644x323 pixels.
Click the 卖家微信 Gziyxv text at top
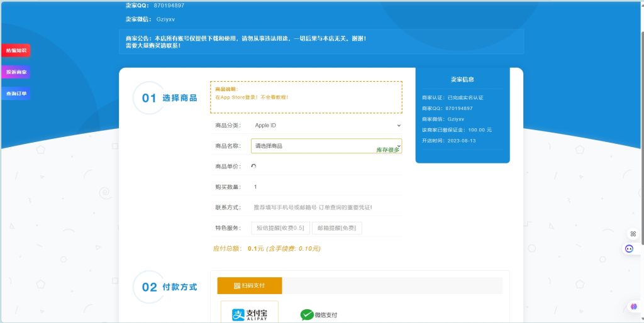click(165, 19)
